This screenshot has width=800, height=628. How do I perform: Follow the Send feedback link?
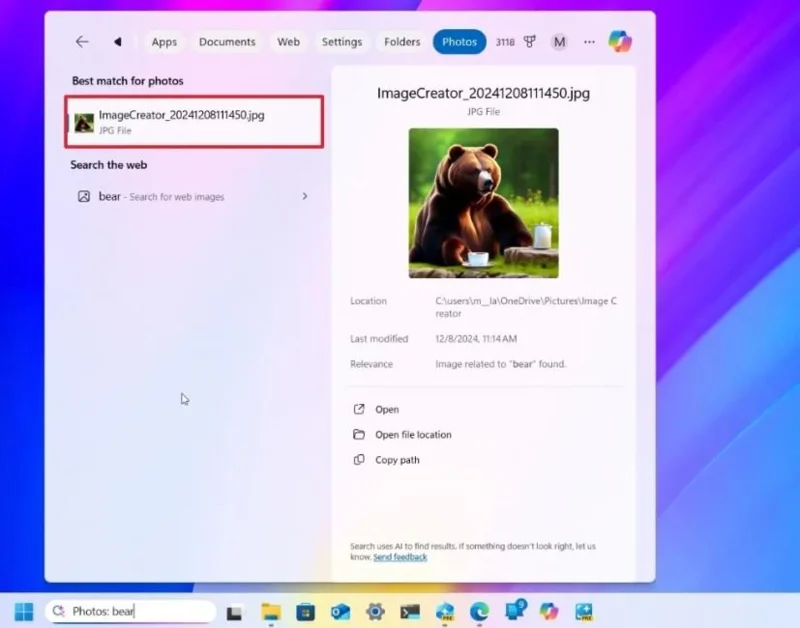(x=400, y=557)
